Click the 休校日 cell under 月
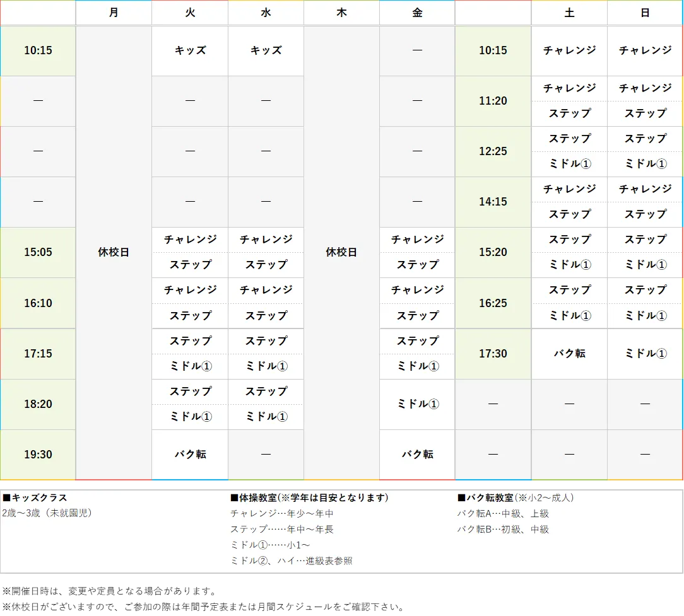Image resolution: width=684 pixels, height=616 pixels. pyautogui.click(x=114, y=252)
